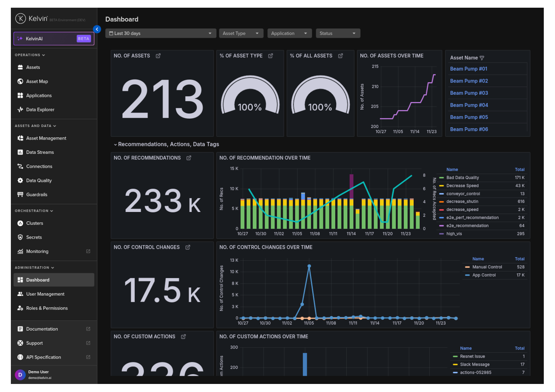Launch KelvinAI beta button
The height and width of the screenshot is (392, 555).
54,39
